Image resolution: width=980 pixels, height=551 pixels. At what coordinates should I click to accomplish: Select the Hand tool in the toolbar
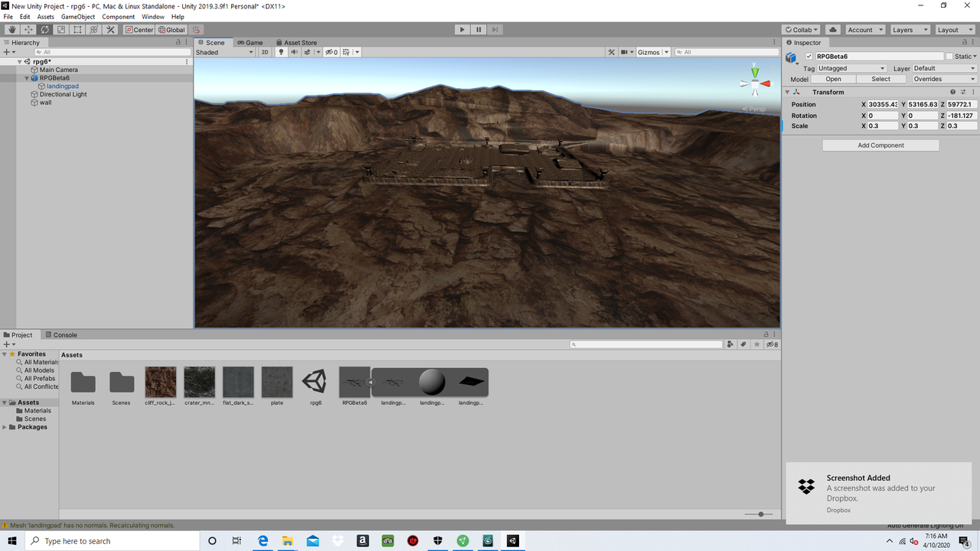coord(12,29)
